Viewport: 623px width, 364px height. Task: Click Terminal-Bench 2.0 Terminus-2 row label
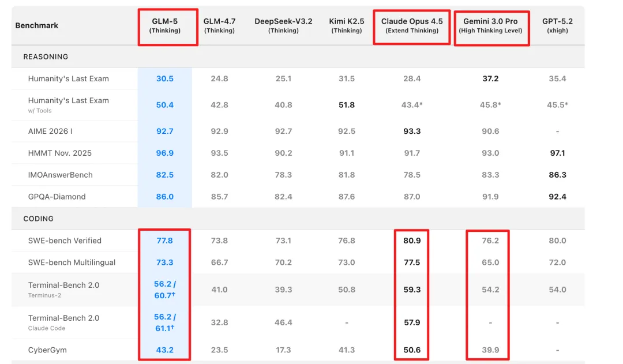pos(63,289)
